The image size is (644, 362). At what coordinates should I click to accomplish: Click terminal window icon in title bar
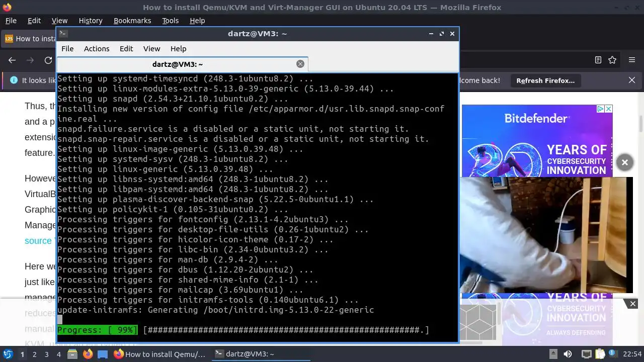tap(63, 34)
